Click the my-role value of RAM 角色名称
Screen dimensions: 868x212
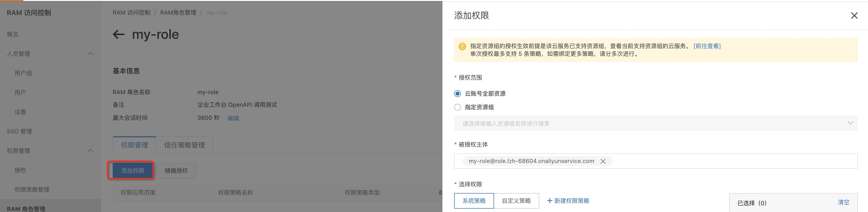[208, 92]
